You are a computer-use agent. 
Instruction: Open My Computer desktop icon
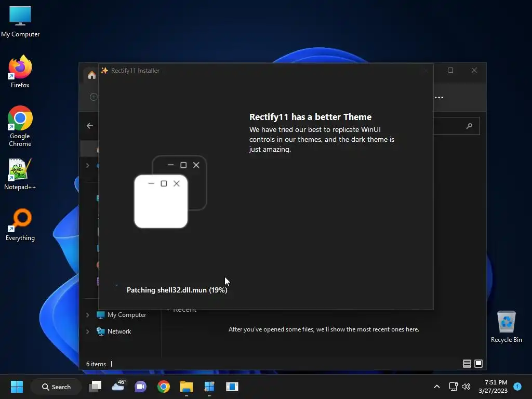click(20, 21)
